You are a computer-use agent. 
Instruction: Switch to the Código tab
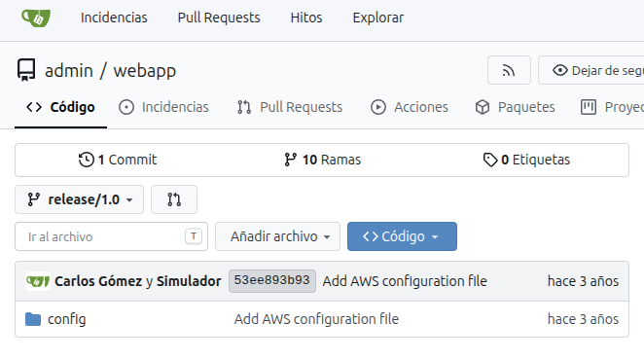tap(60, 107)
